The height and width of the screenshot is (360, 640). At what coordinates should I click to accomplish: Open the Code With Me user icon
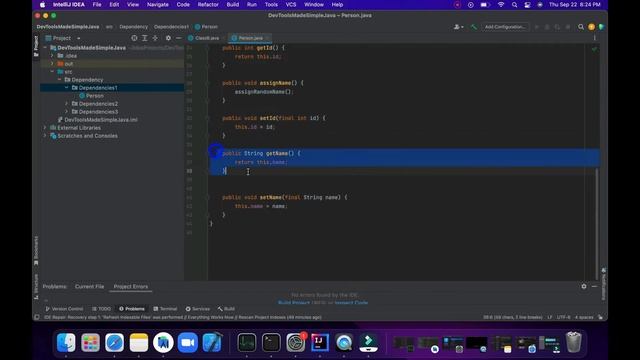458,27
